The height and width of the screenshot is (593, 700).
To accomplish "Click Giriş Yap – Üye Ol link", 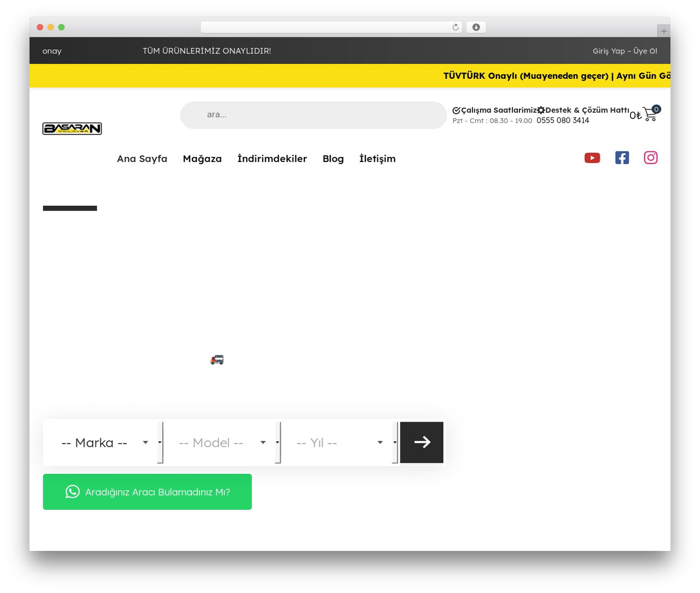I will click(625, 51).
